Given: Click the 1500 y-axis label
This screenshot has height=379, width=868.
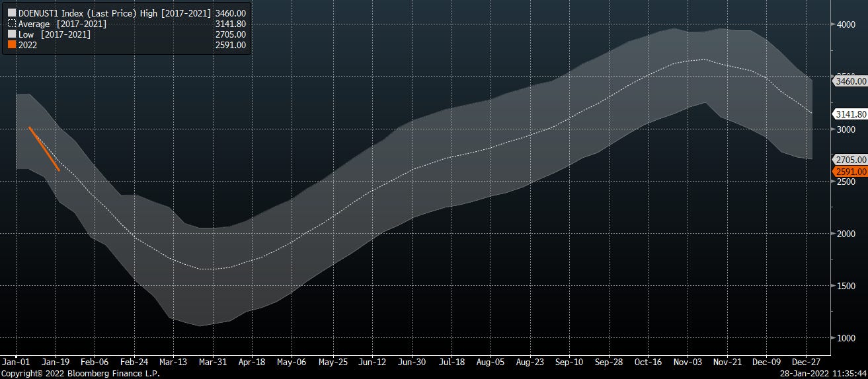Looking at the screenshot, I should (x=848, y=286).
